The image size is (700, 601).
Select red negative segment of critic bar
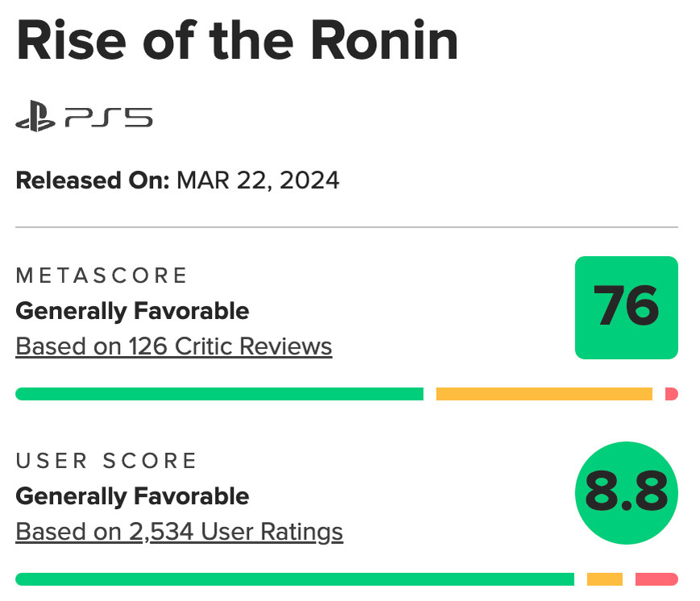(671, 394)
